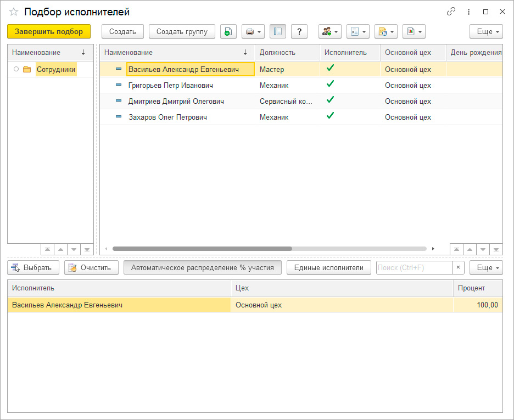Click the Исполнитель checkmark for Григорьев
514x420 pixels.
(x=330, y=83)
